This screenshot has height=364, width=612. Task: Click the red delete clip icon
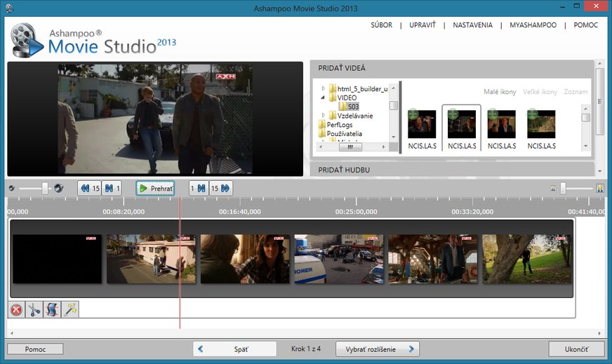click(16, 309)
